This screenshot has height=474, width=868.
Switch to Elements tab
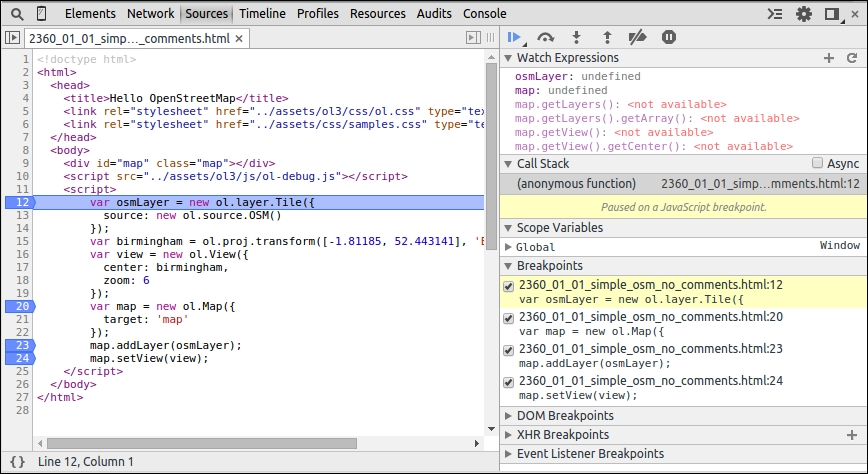point(90,14)
